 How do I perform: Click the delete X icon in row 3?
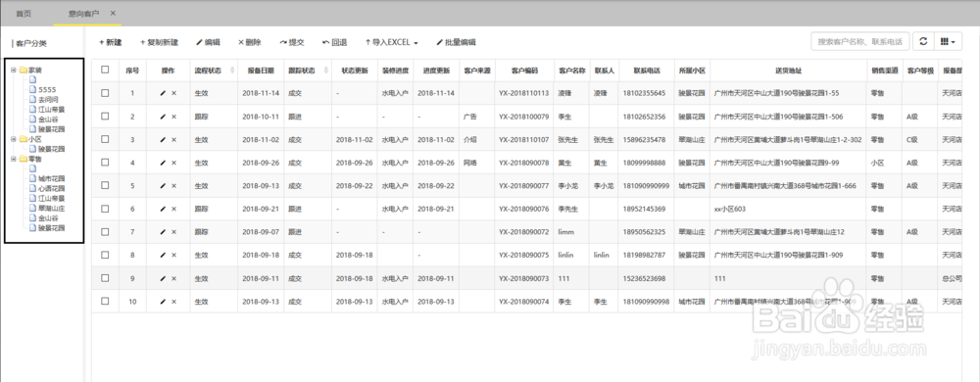click(x=173, y=139)
